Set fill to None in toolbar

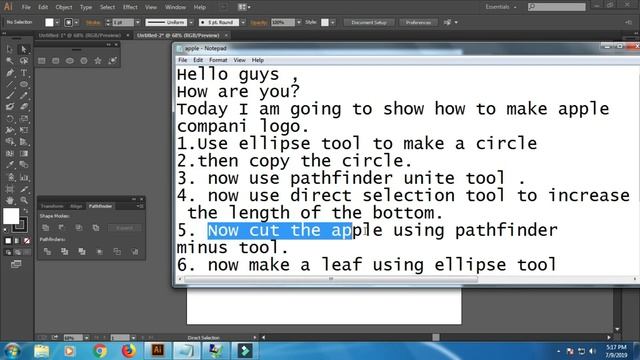point(27,241)
